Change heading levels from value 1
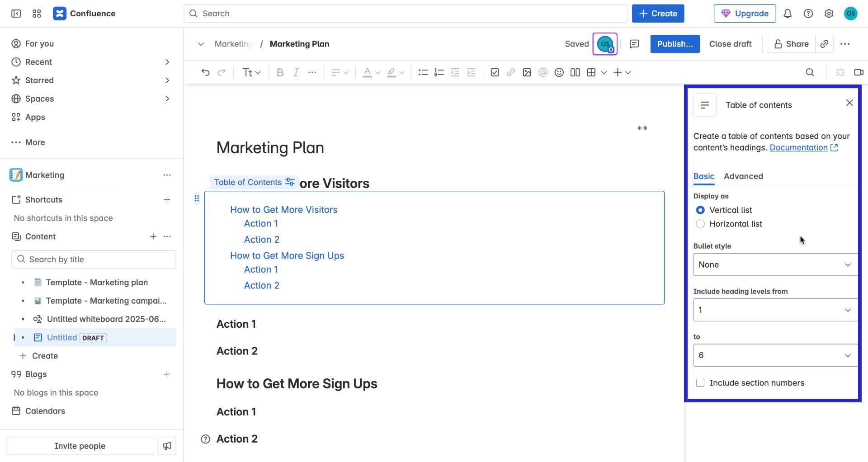The width and height of the screenshot is (868, 462). [774, 310]
